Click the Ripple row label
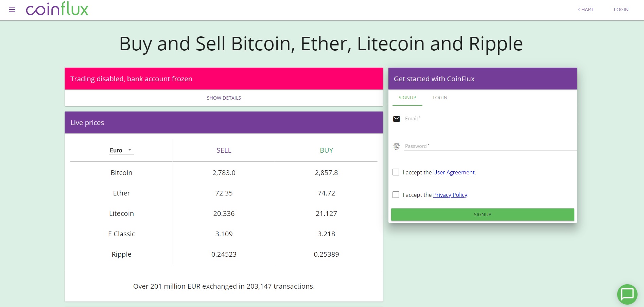 [121, 254]
